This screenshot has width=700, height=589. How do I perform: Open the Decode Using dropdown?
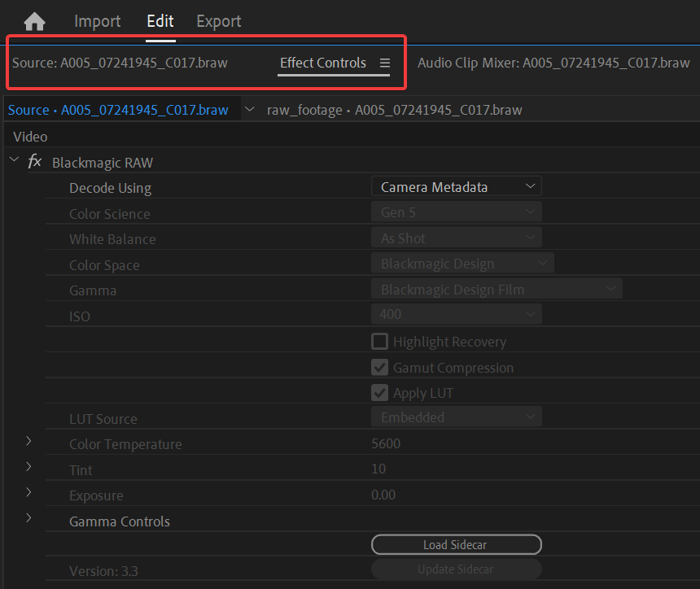coord(456,185)
